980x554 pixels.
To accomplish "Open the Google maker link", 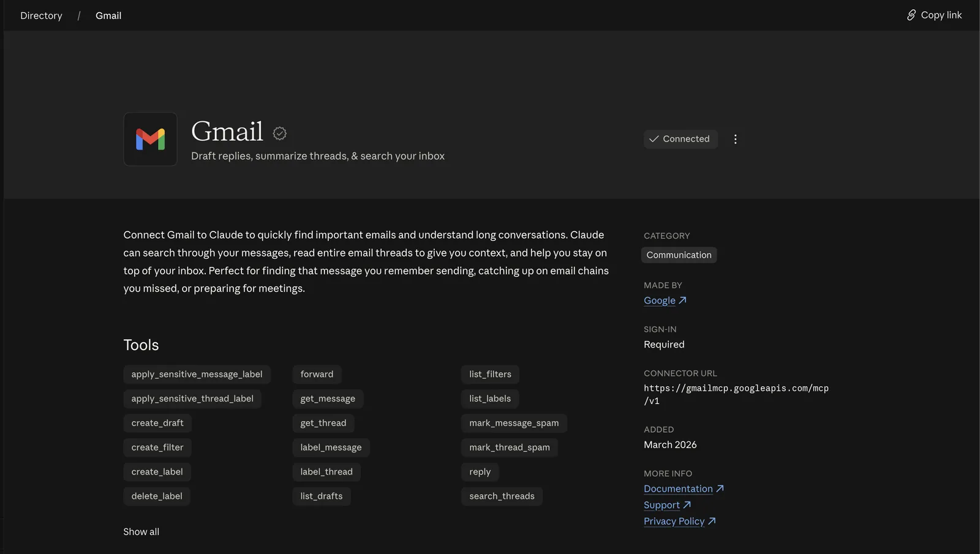I will (660, 300).
